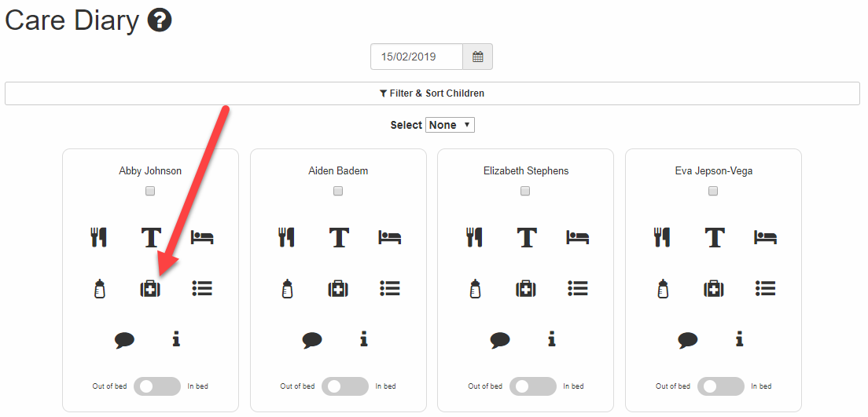Click Abby Johnson's medical first-aid kit icon
The width and height of the screenshot is (868, 417).
tap(150, 289)
